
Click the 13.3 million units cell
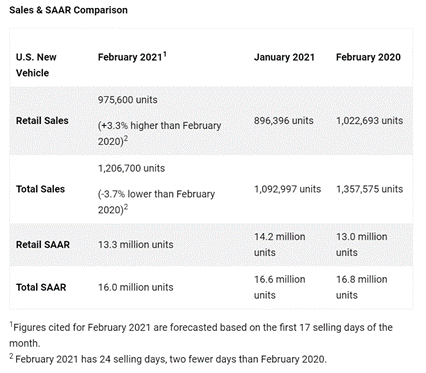tap(136, 245)
